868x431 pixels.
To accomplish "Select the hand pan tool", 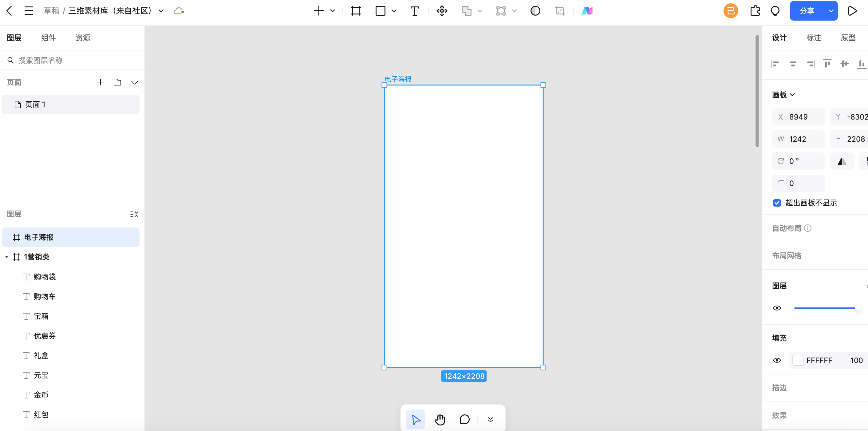I will coord(440,420).
